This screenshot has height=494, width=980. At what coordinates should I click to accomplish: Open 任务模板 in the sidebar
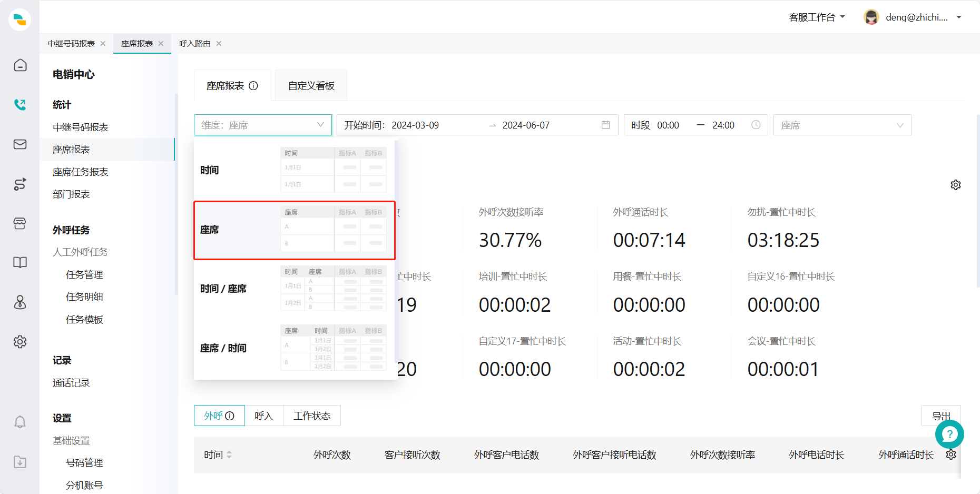[84, 320]
